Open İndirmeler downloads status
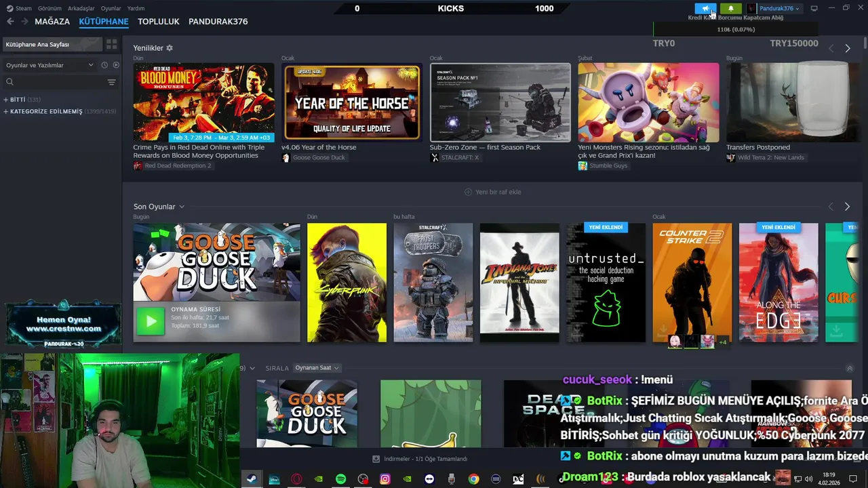The image size is (868, 488). pyautogui.click(x=420, y=459)
